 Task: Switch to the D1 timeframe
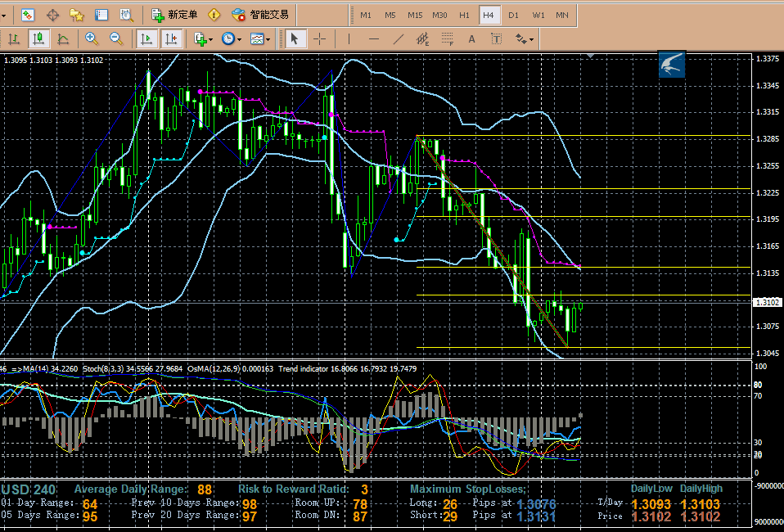(x=514, y=15)
